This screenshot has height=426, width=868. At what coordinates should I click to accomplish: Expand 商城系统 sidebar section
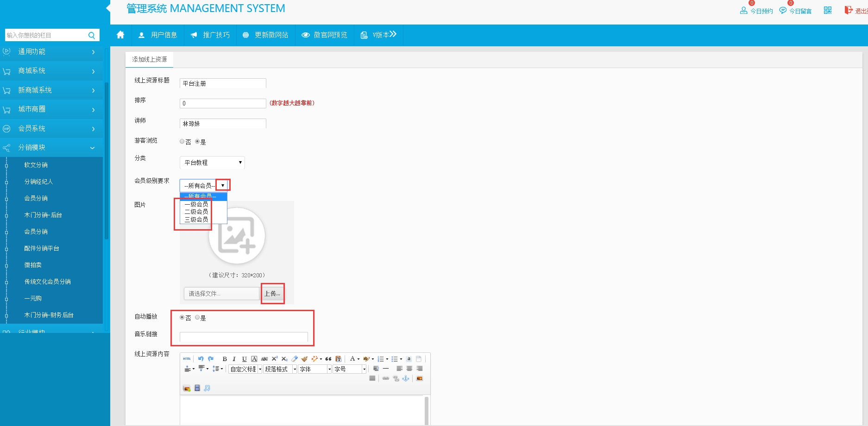(x=51, y=71)
